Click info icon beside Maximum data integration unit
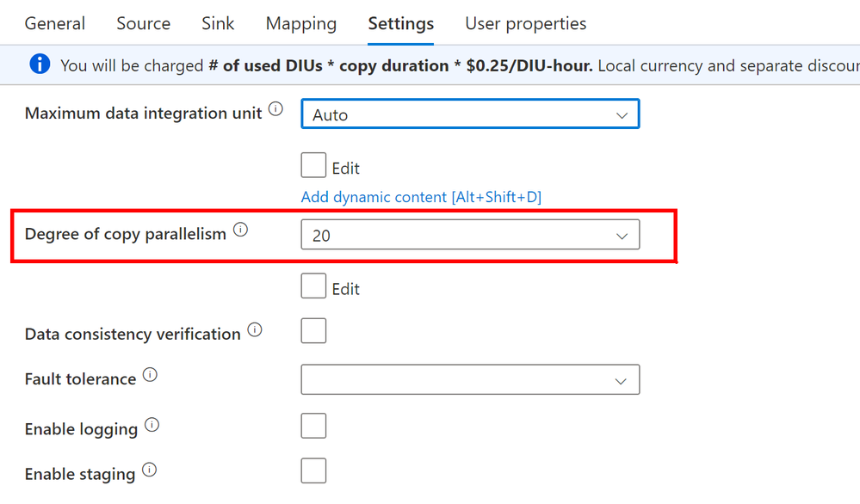860x504 pixels. point(275,109)
